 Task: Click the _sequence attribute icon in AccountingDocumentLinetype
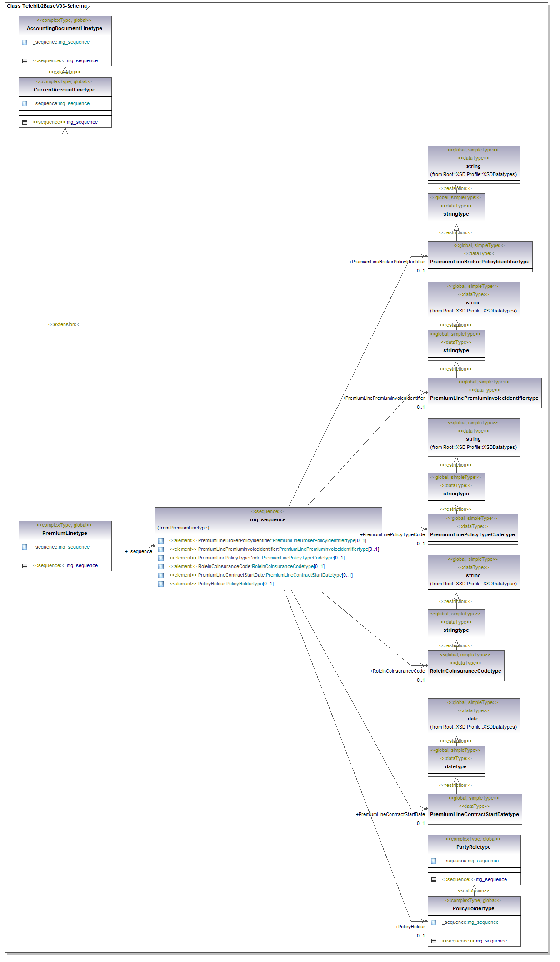pos(25,42)
